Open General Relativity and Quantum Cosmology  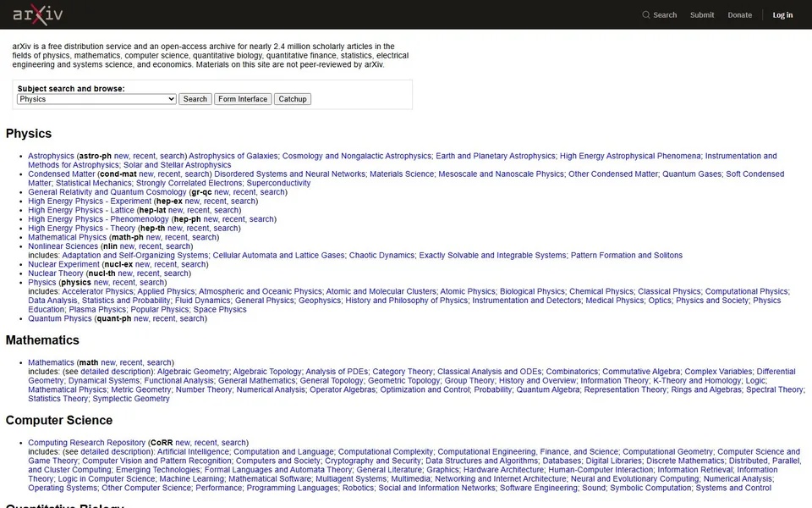click(x=107, y=192)
